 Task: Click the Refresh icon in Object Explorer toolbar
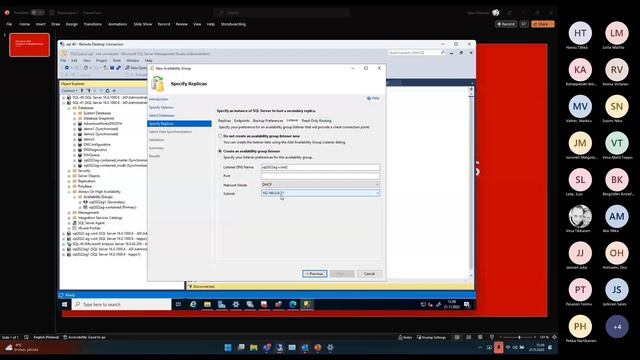pyautogui.click(x=107, y=91)
